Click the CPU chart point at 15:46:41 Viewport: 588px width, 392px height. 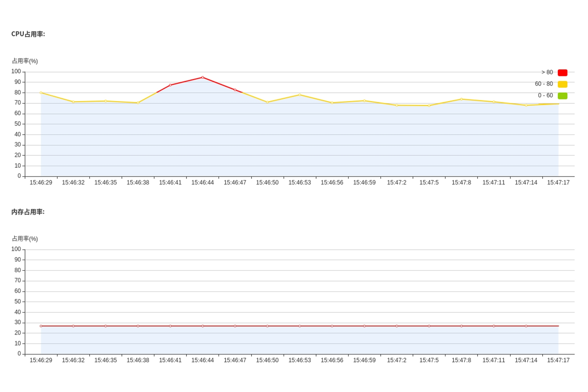tap(170, 85)
